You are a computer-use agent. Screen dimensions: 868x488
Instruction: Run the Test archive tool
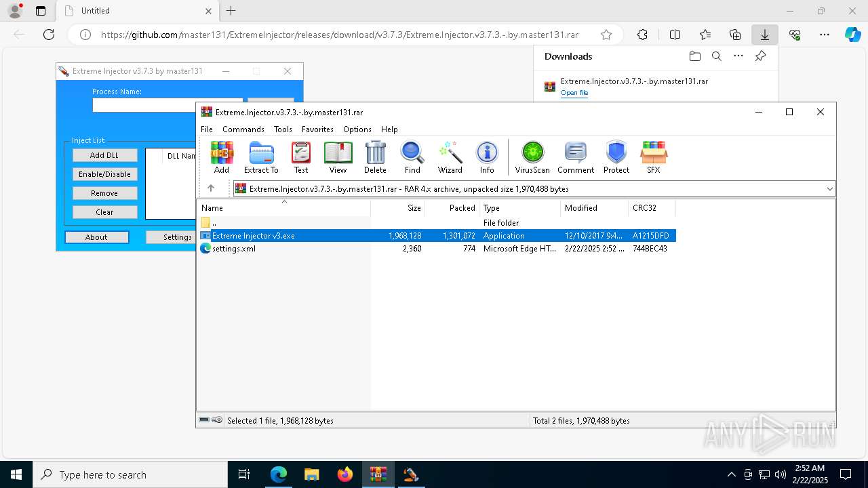(x=301, y=157)
